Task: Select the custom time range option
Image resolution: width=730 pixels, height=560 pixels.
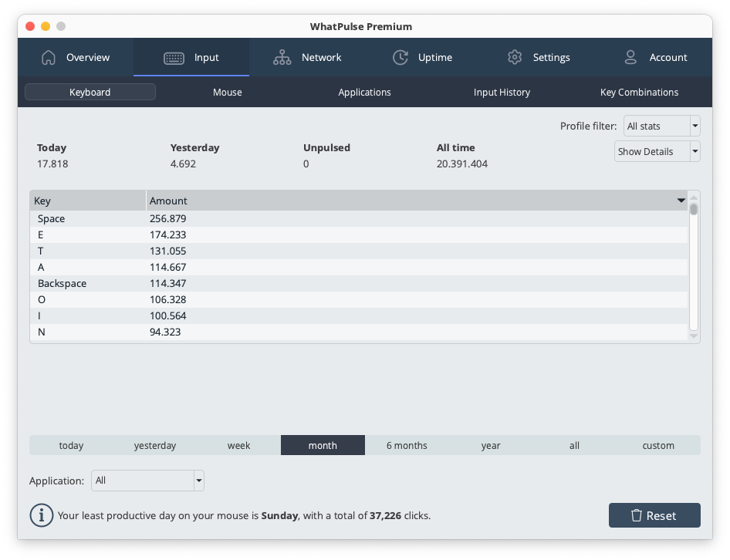Action: click(658, 445)
